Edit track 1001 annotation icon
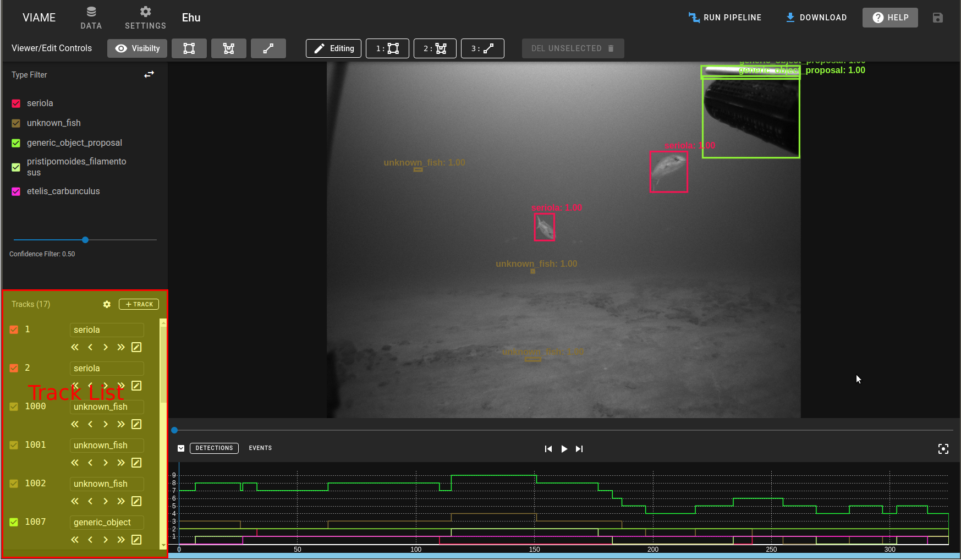The image size is (961, 560). (x=136, y=463)
